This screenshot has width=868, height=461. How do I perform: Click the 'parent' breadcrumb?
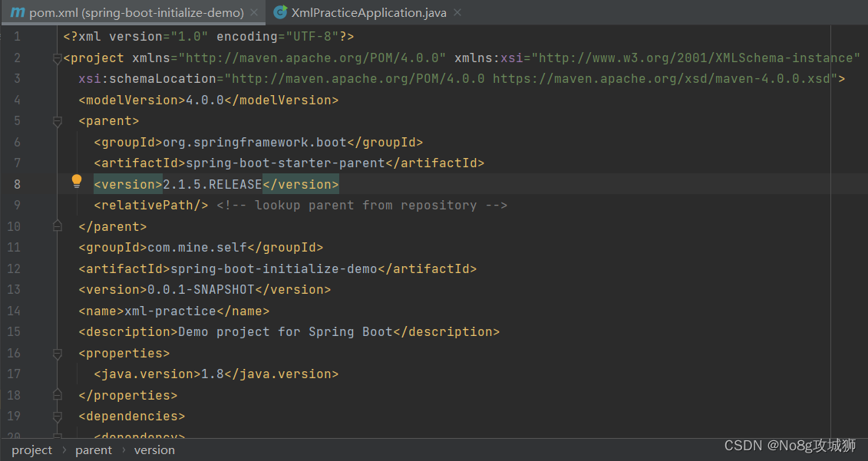94,450
